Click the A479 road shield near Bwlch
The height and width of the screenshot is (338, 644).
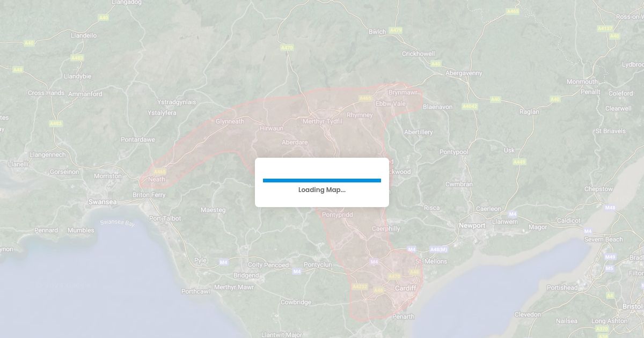pyautogui.click(x=396, y=30)
